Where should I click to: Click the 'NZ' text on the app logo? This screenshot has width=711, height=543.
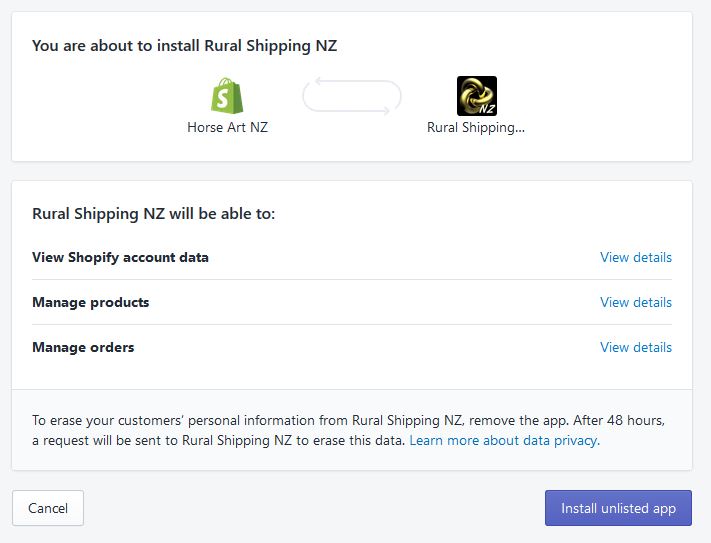[x=488, y=107]
